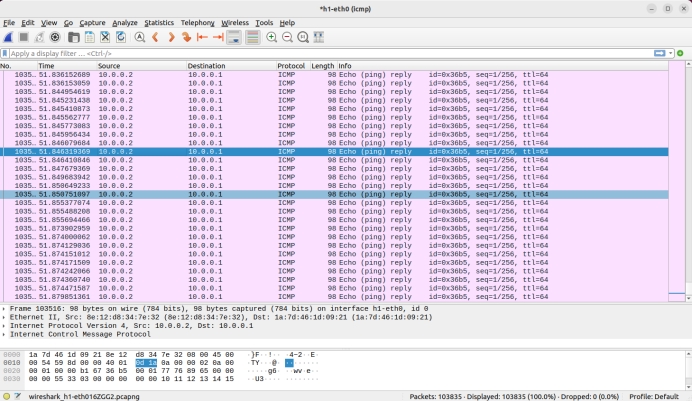692x401 pixels.
Task: Open capture options gear icon
Action: click(x=55, y=37)
